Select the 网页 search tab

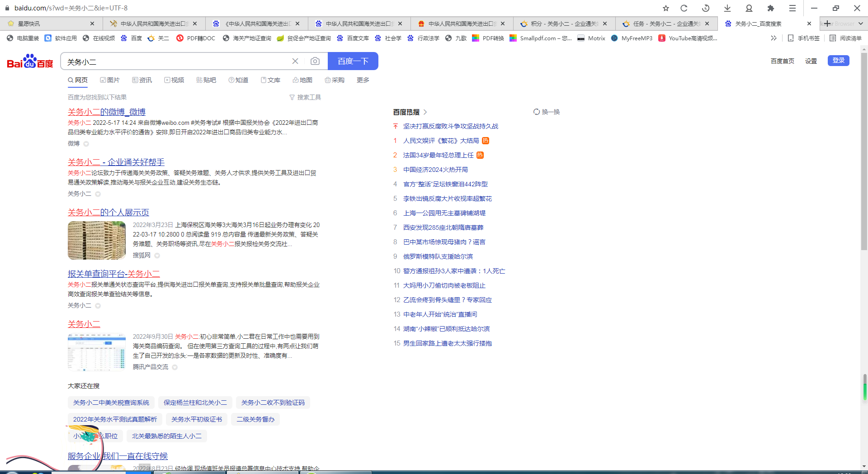point(78,80)
